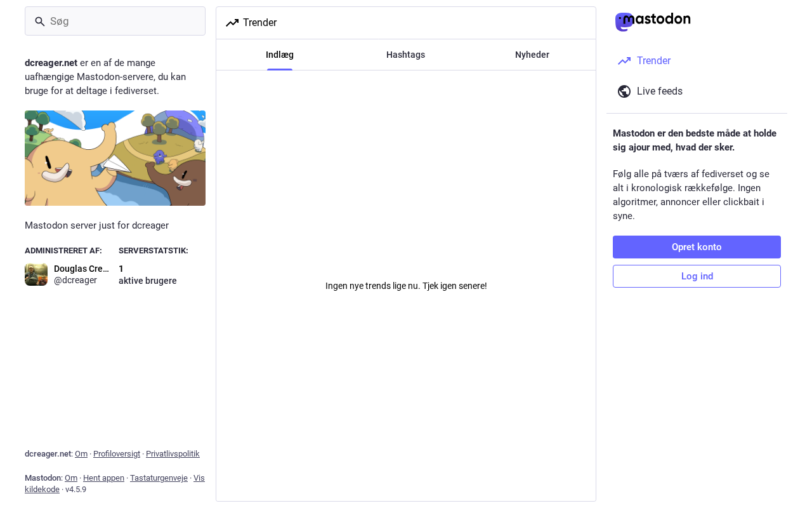The height and width of the screenshot is (508, 812).
Task: Click the Opret konto button
Action: coord(697,247)
